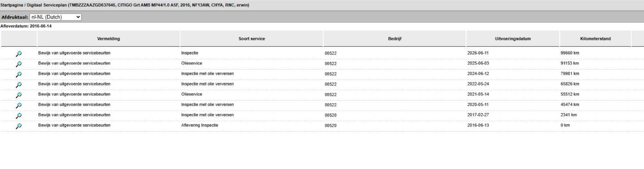Image resolution: width=644 pixels, height=169 pixels.
Task: View Aflevering Inspectie record details
Action: (x=19, y=126)
